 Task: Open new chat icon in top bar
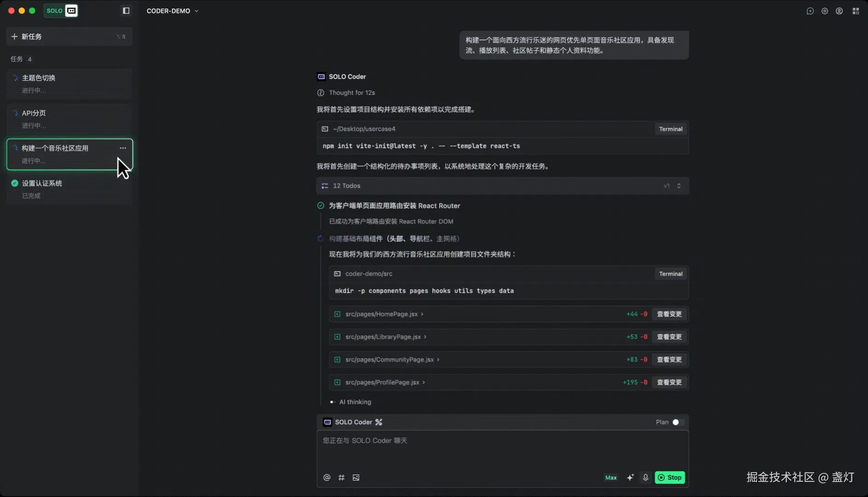[810, 11]
